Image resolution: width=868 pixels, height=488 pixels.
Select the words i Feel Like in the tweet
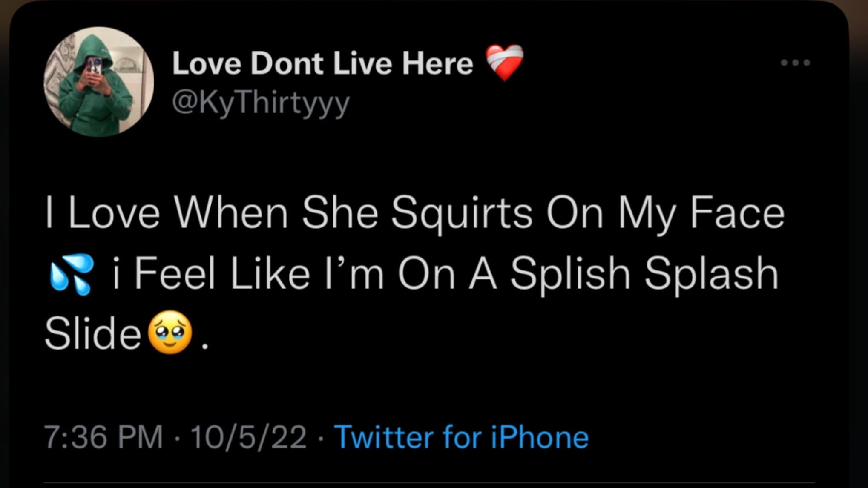(211, 273)
